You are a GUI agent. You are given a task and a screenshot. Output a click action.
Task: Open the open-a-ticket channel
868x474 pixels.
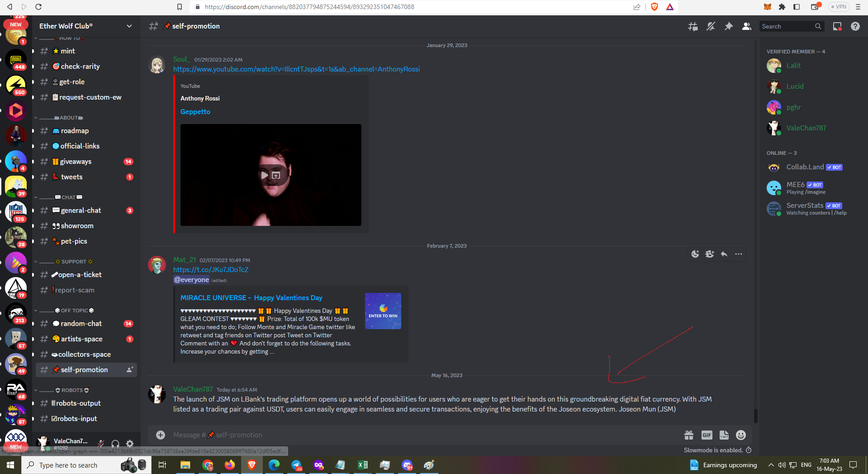coord(86,275)
